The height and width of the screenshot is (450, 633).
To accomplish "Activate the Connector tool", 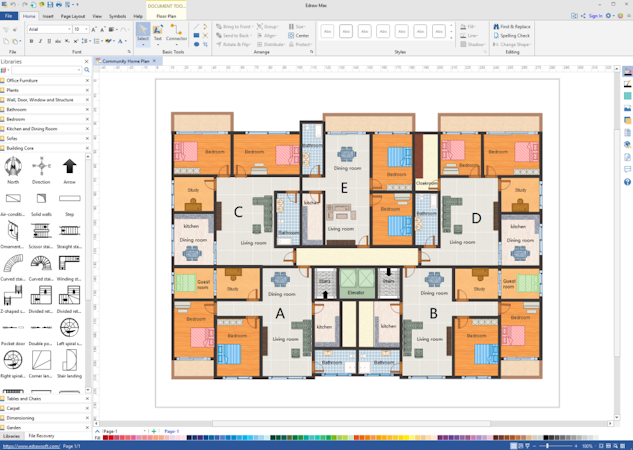I will click(176, 31).
